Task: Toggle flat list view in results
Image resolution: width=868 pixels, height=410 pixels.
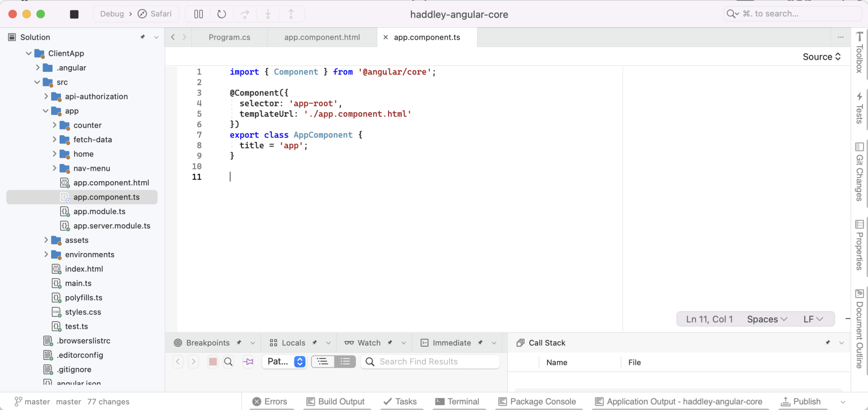Action: [345, 362]
